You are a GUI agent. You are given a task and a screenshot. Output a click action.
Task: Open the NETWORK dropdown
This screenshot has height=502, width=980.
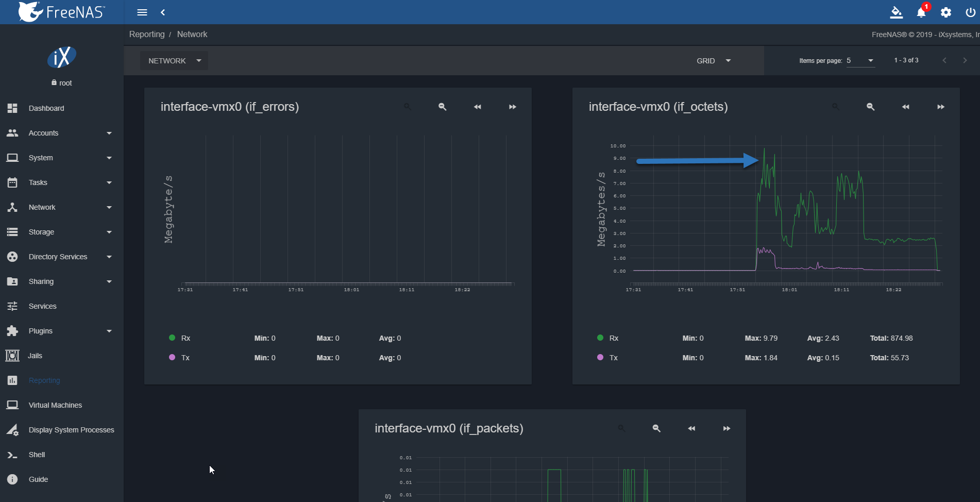(174, 61)
